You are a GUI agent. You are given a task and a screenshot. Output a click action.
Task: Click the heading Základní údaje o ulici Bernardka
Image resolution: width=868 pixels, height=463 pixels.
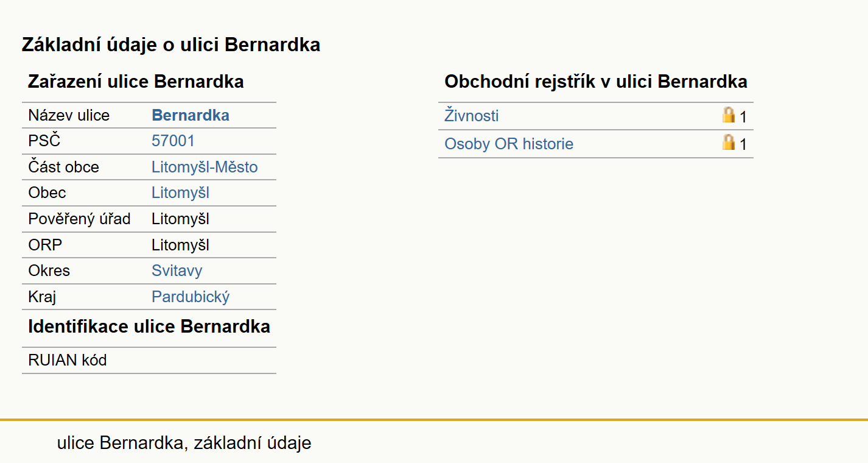(x=171, y=44)
